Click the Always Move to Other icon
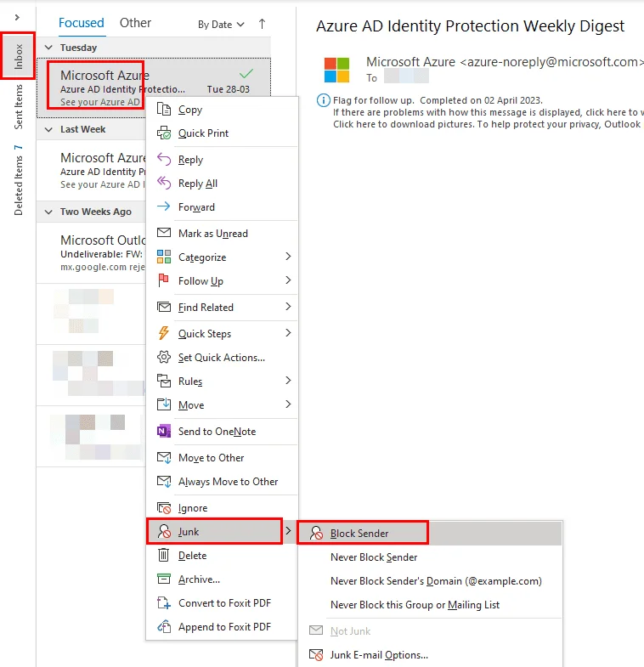Image resolution: width=644 pixels, height=667 pixels. tap(164, 481)
